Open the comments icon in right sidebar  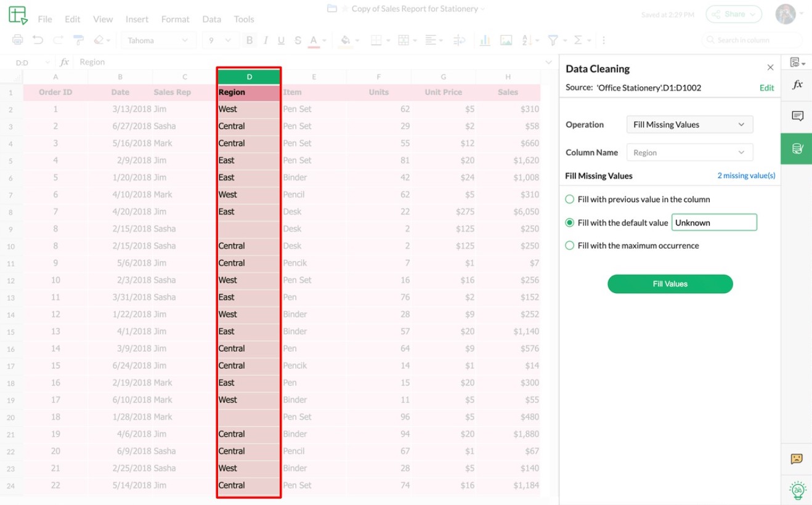coord(797,116)
